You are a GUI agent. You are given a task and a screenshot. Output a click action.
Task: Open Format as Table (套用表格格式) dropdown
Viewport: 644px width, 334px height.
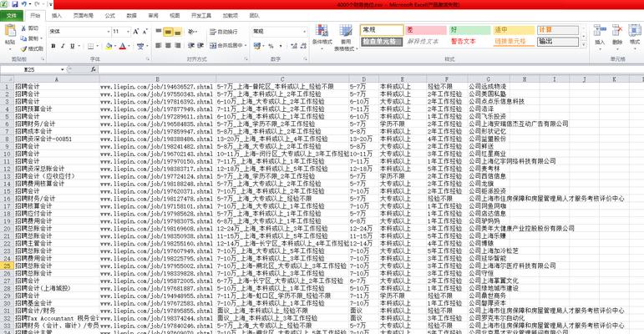coord(346,38)
